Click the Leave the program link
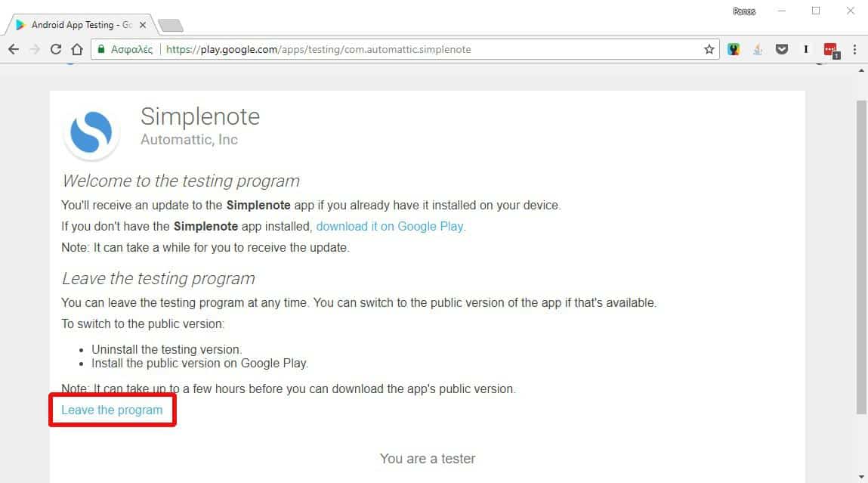 112,410
